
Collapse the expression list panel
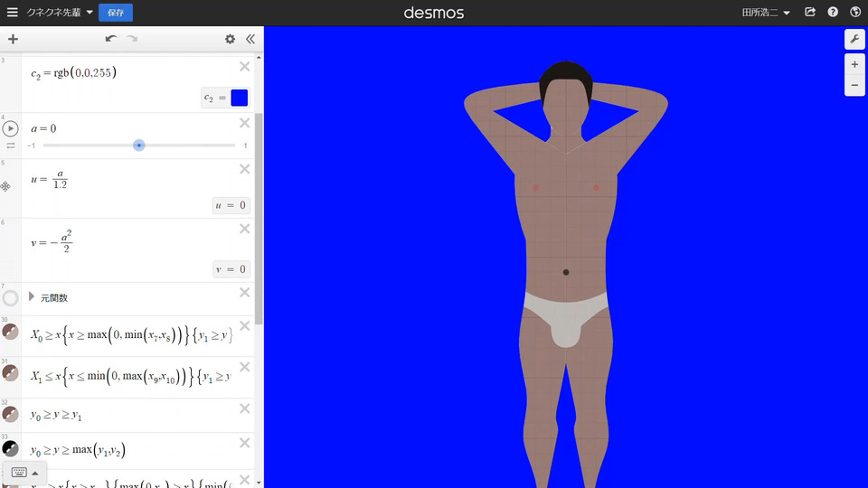point(250,39)
